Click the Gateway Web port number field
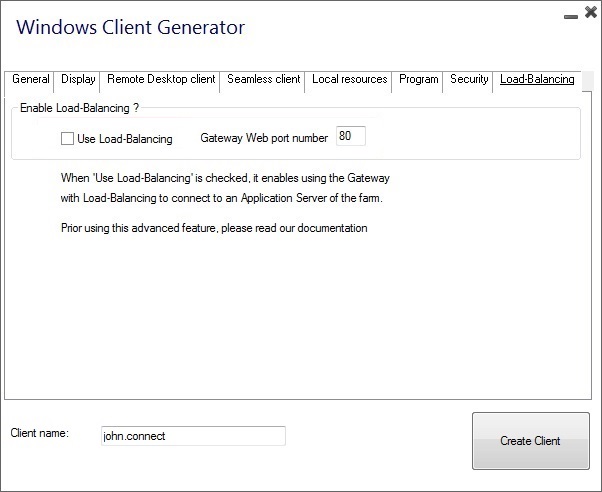The height and width of the screenshot is (492, 602). click(x=351, y=136)
